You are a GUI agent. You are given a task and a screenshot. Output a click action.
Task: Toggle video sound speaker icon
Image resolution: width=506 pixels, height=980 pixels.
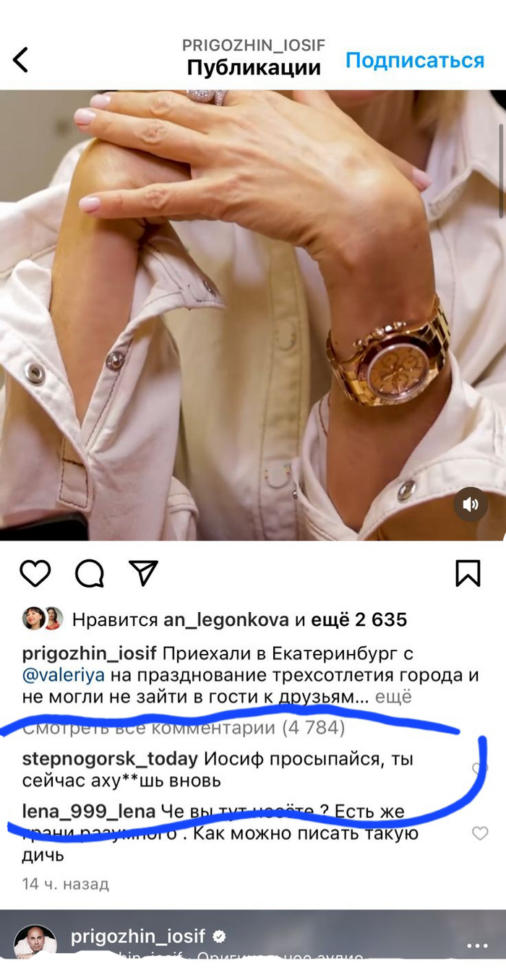click(x=471, y=504)
